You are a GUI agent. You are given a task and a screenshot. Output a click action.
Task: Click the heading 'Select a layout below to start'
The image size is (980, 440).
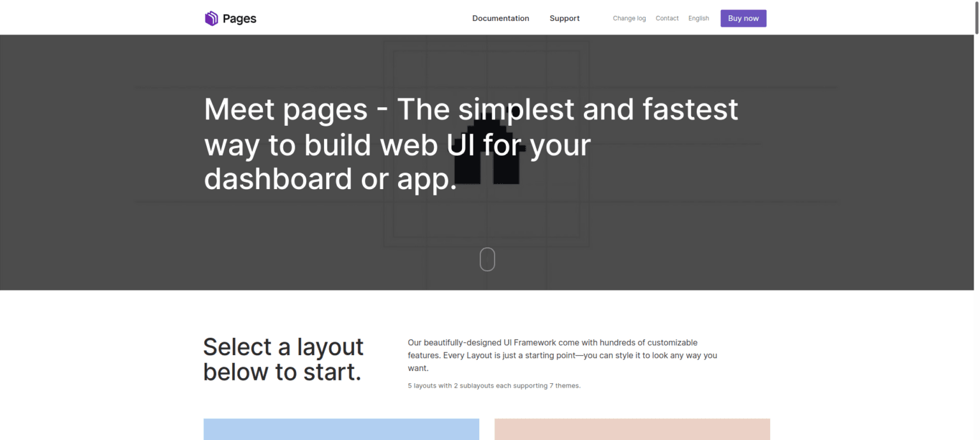point(283,359)
